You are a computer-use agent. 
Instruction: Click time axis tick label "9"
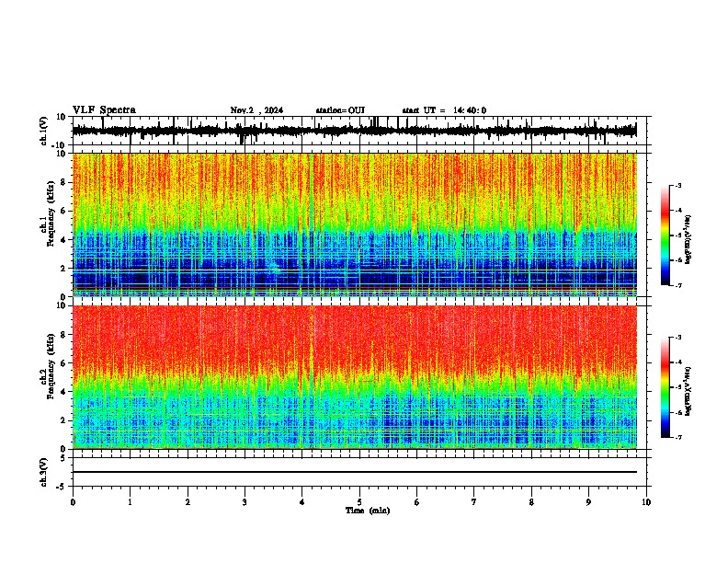coord(588,502)
